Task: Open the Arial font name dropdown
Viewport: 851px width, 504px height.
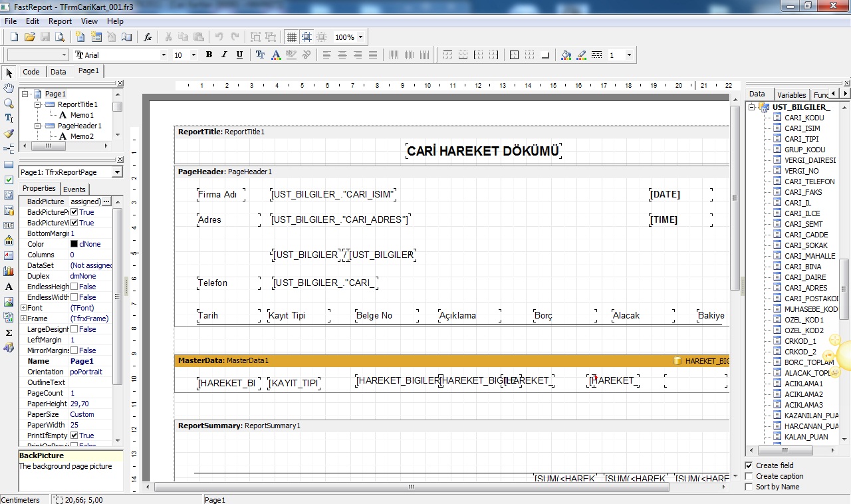Action: pyautogui.click(x=164, y=55)
